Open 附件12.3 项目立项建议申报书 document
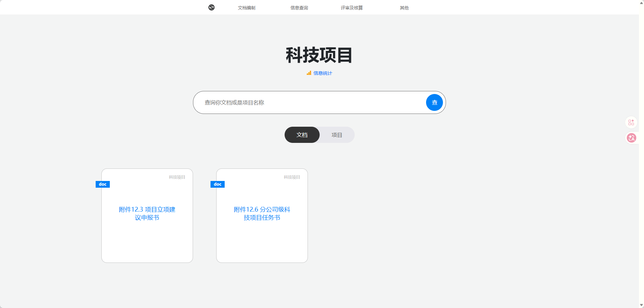The image size is (644, 308). tap(147, 214)
